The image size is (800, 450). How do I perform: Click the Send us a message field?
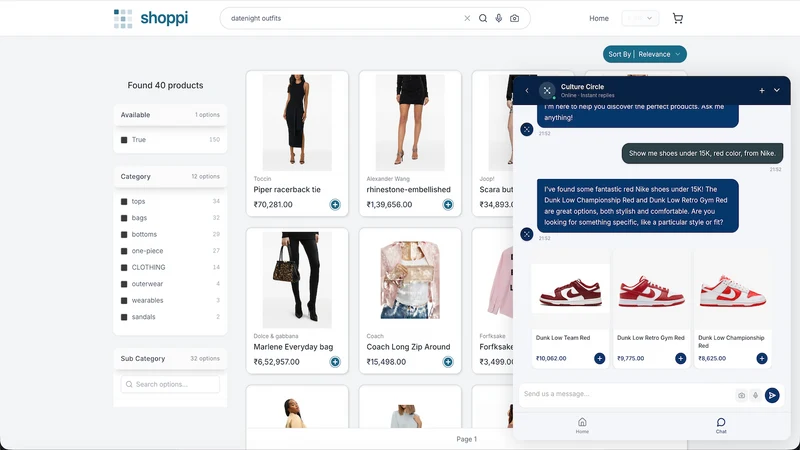(x=627, y=394)
